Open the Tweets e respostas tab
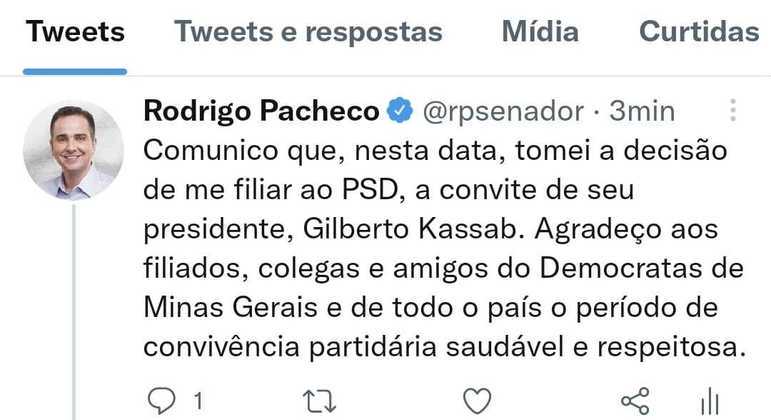This screenshot has height=420, width=771. [x=308, y=32]
